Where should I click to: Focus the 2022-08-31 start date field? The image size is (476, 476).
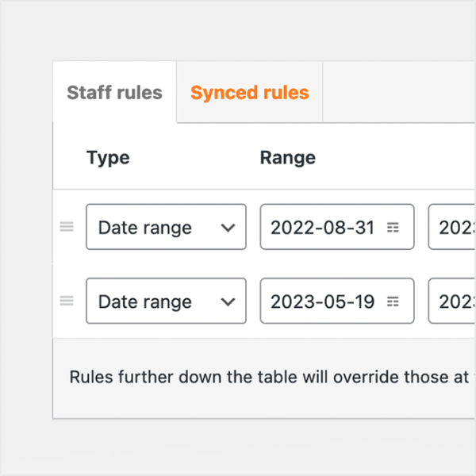tap(322, 228)
